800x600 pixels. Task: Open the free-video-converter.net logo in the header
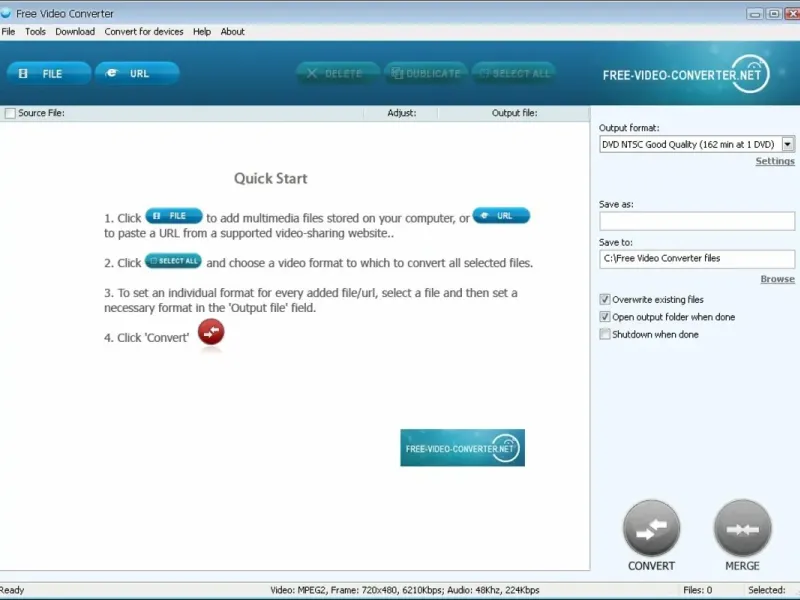686,74
